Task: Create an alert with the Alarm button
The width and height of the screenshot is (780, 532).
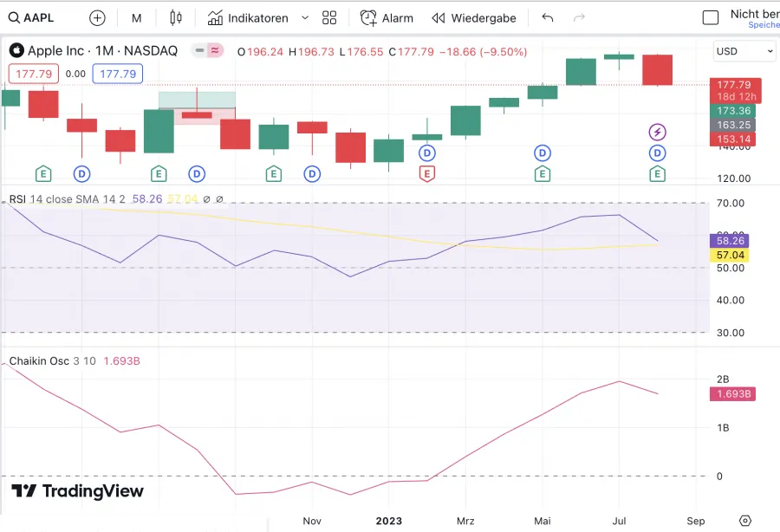Action: click(387, 17)
